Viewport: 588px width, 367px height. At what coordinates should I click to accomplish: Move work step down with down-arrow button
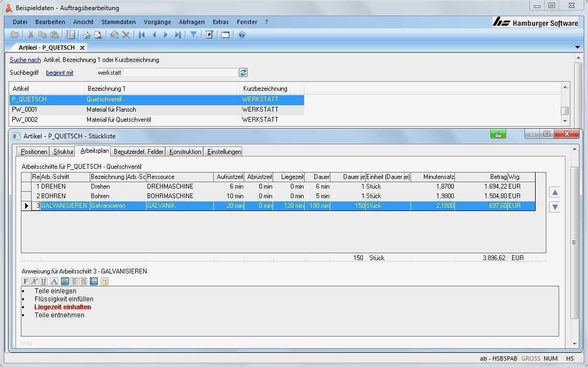coord(555,207)
